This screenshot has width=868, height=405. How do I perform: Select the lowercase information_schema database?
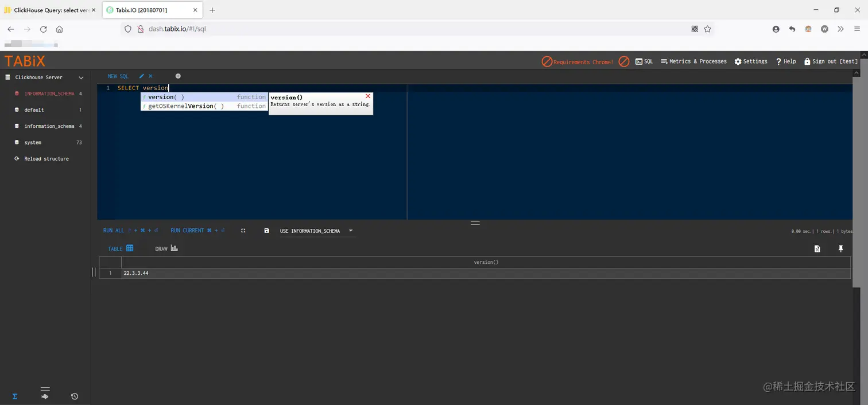coord(49,126)
